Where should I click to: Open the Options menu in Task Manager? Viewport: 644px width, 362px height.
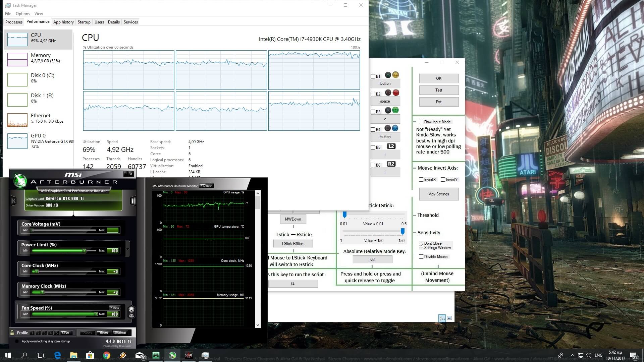pos(23,14)
